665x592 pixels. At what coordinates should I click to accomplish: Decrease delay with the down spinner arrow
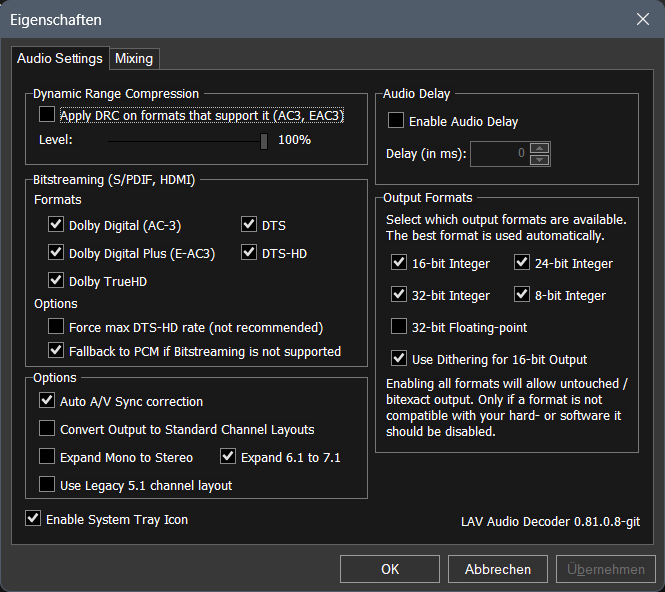tap(539, 160)
